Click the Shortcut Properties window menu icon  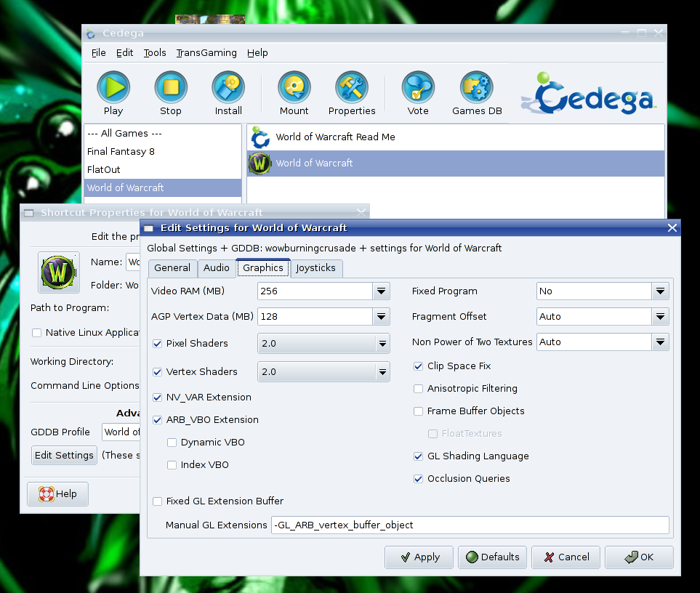29,213
